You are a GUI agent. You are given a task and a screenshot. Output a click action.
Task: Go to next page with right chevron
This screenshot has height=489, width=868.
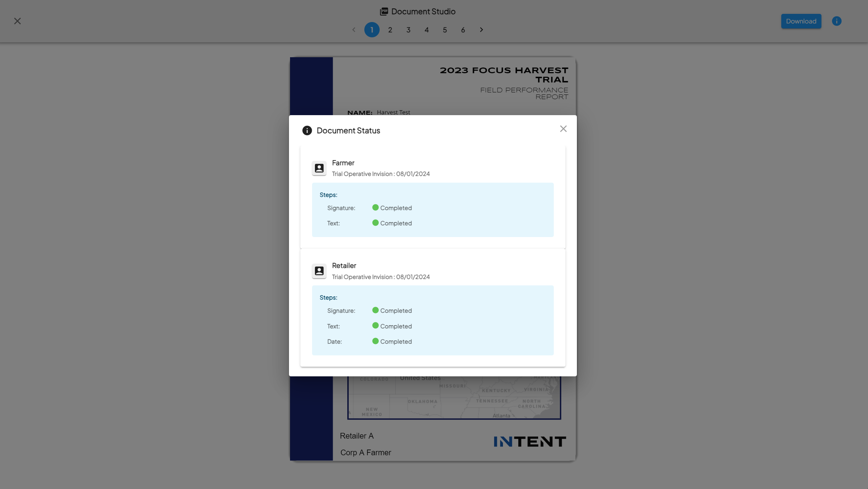(481, 30)
